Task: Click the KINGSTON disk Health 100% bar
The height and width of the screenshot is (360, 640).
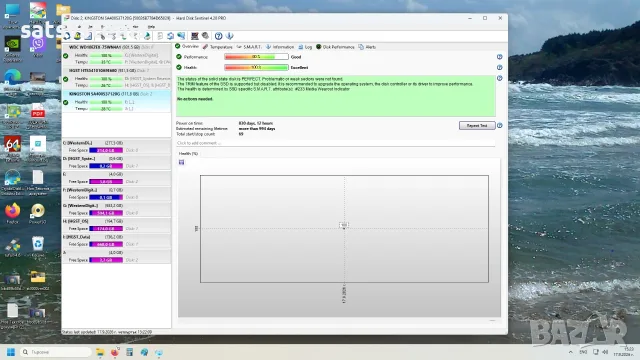Action: click(x=106, y=102)
